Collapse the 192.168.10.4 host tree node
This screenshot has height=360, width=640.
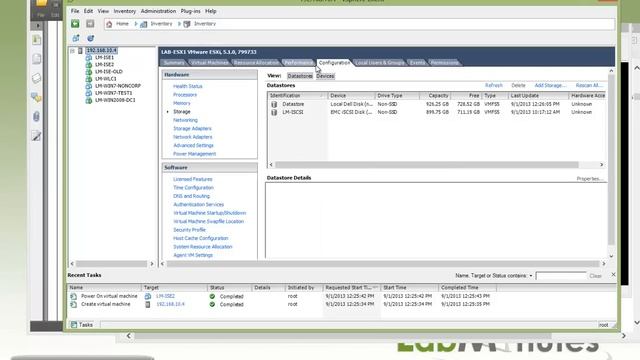coord(72,51)
